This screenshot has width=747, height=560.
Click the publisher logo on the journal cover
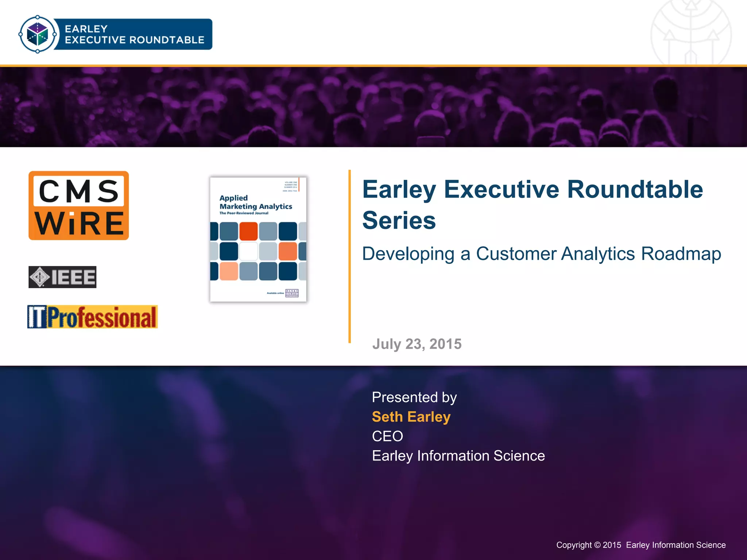[x=292, y=293]
